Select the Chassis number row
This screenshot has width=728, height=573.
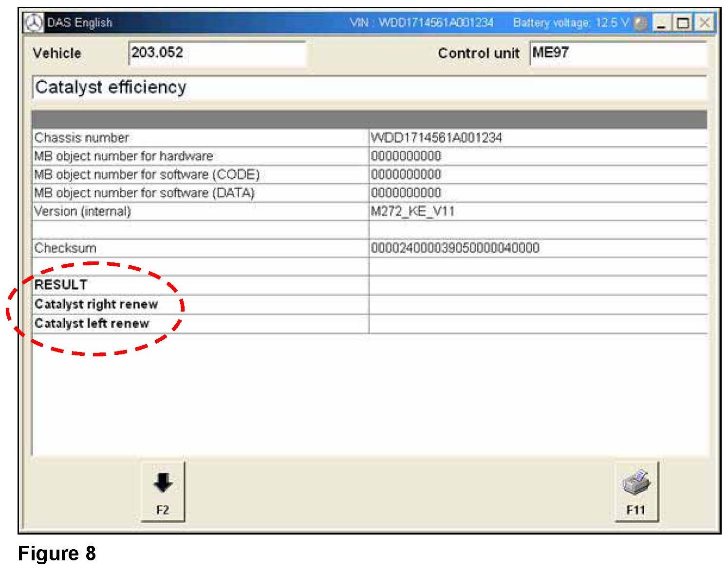tap(370, 138)
